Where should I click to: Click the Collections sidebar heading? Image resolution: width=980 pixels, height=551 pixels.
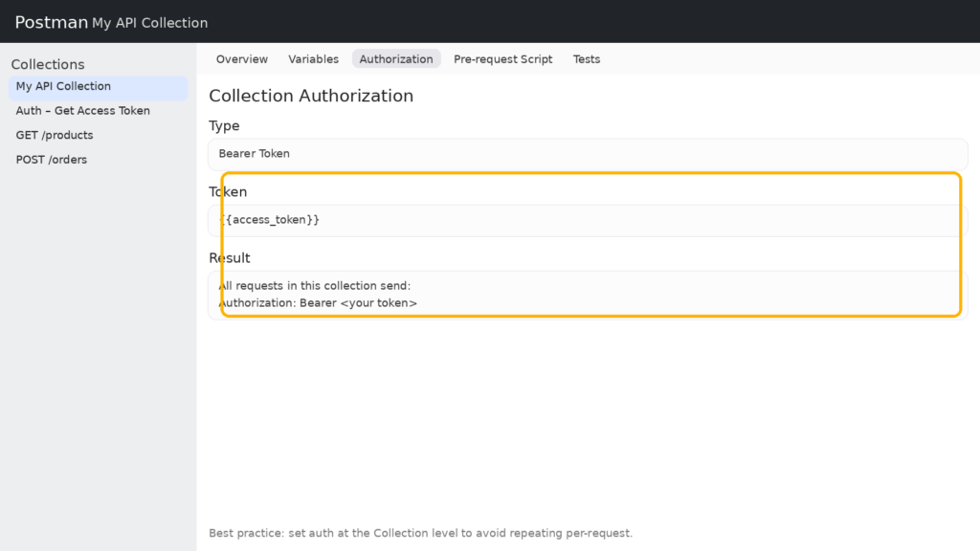coord(48,65)
